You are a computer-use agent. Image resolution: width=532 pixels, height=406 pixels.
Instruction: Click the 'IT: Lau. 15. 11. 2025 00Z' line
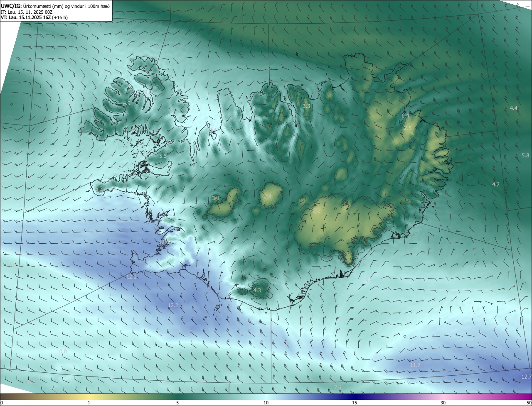(x=26, y=12)
